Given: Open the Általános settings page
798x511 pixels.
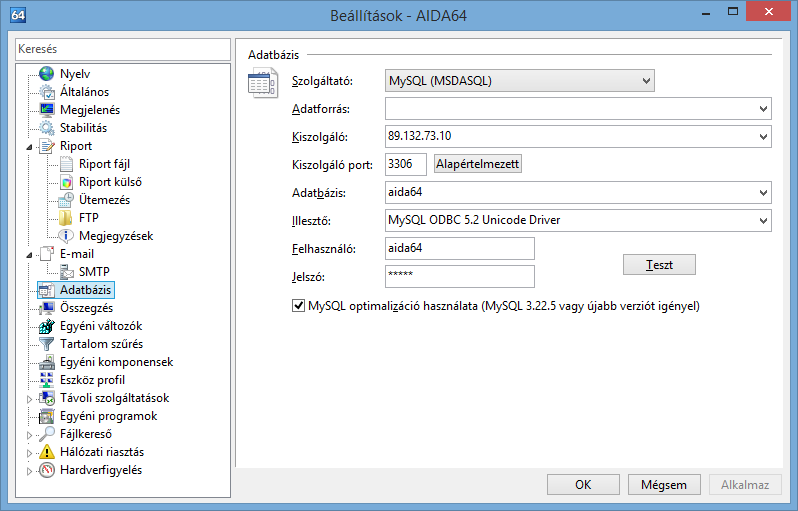Looking at the screenshot, I should coord(84,92).
